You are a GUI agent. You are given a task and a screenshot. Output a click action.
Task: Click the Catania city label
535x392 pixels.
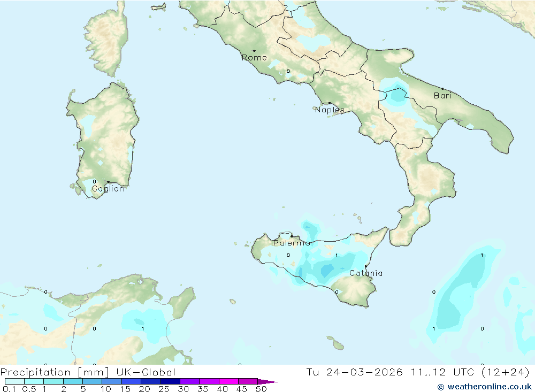coord(366,273)
